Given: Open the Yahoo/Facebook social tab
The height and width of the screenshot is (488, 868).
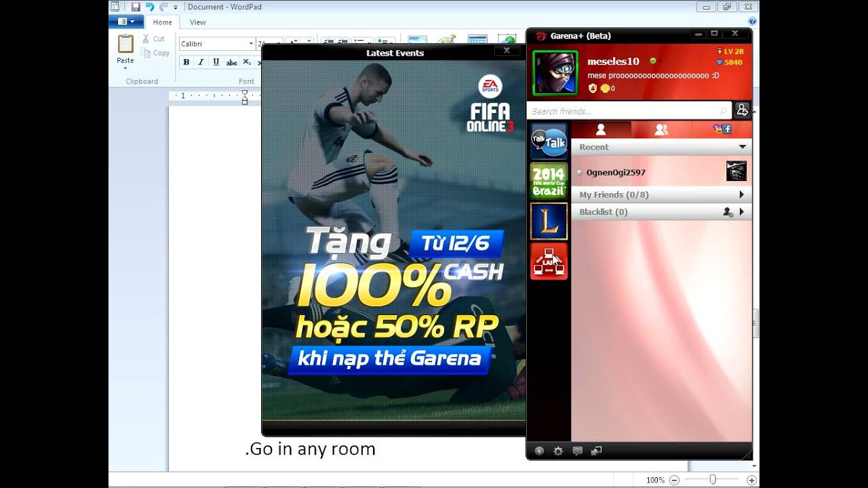Looking at the screenshot, I should tap(722, 129).
